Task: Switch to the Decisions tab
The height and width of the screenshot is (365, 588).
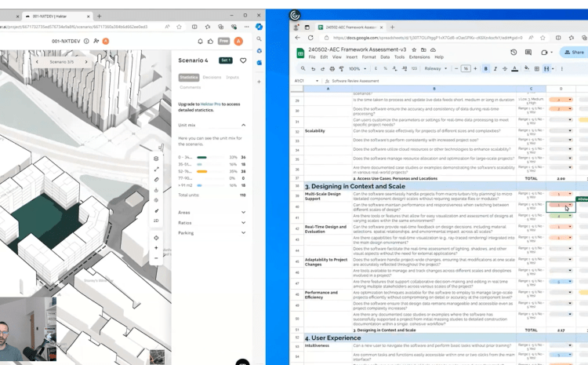Action: [212, 78]
